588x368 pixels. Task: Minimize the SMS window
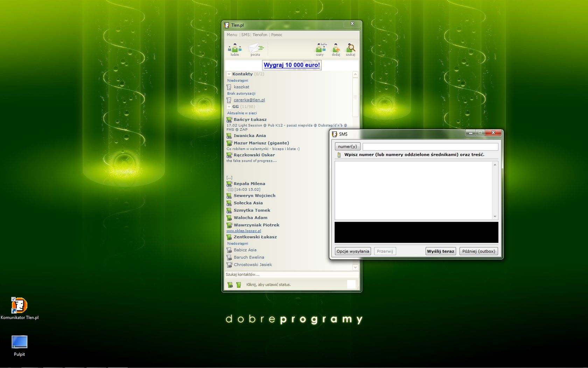[x=471, y=133]
